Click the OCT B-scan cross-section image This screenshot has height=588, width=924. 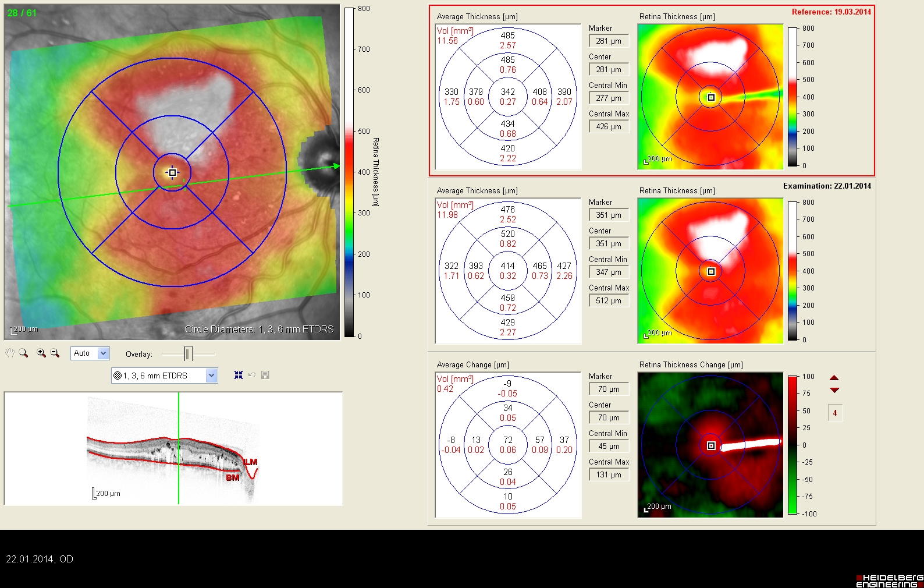[x=173, y=448]
